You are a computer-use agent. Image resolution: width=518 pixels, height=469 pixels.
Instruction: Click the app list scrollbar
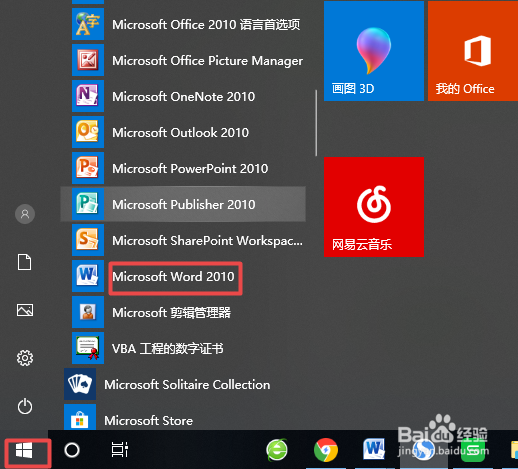pos(316,123)
